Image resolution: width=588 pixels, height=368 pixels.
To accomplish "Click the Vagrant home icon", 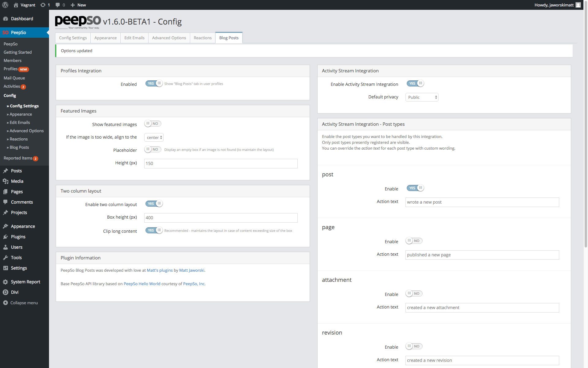I will click(16, 5).
